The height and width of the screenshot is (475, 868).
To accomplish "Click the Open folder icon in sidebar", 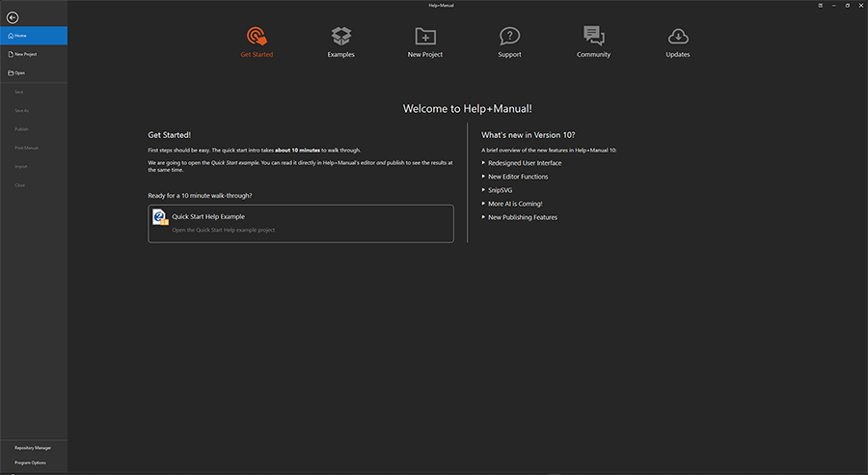I will [11, 72].
